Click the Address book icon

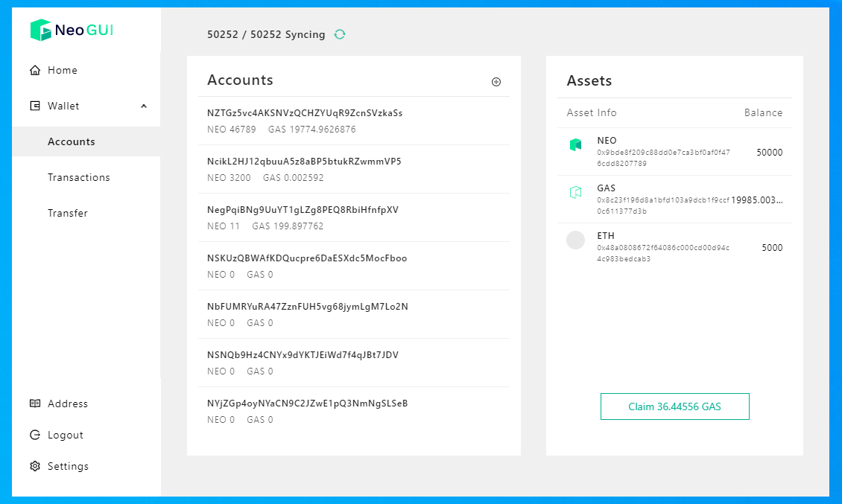pyautogui.click(x=35, y=403)
